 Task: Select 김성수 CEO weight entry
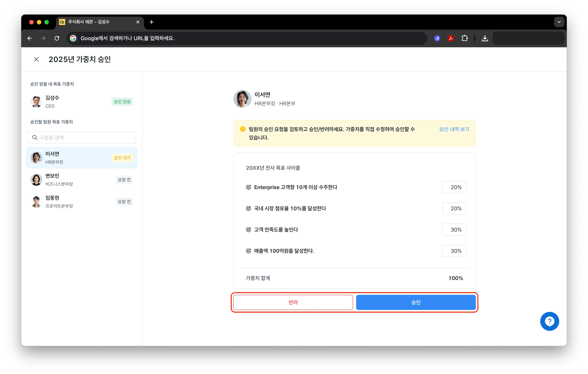82,102
